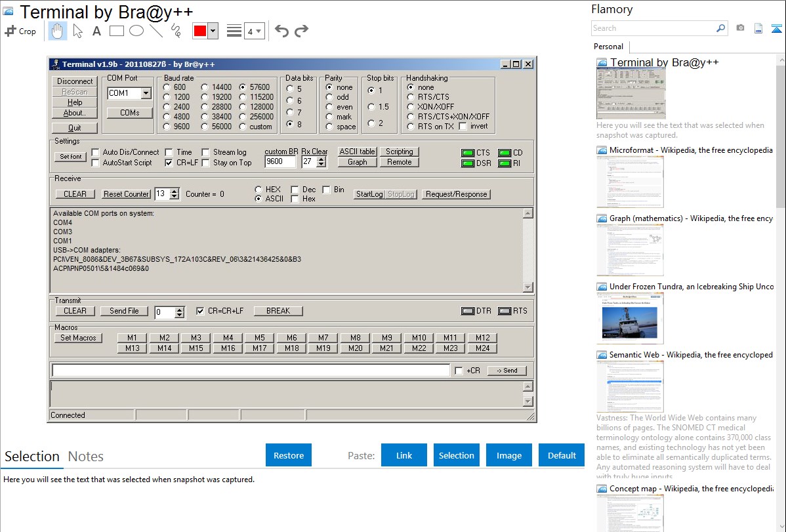Image resolution: width=786 pixels, height=532 pixels.
Task: Click the Receive counter stepper arrows
Action: click(x=174, y=194)
